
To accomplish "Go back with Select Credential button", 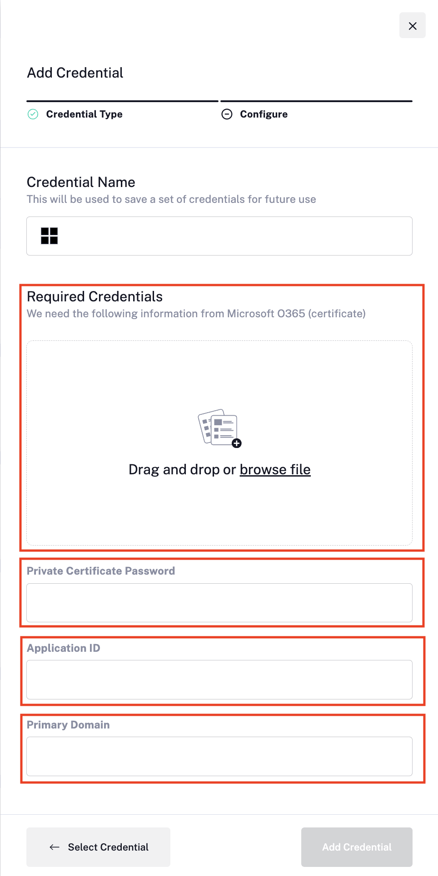I will [x=98, y=847].
